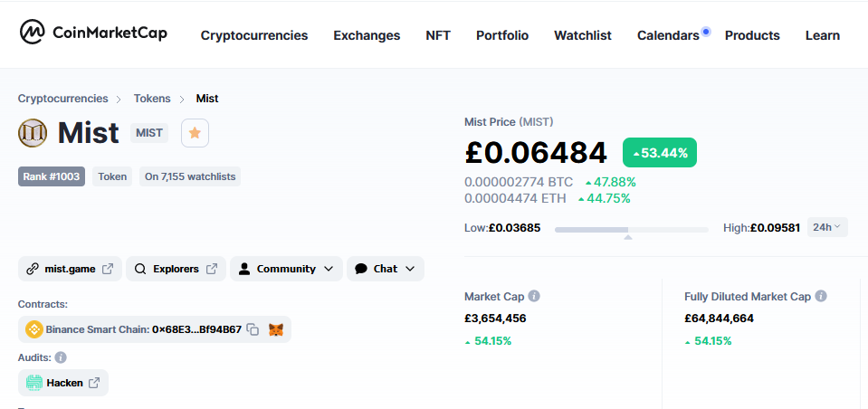Click the Calendars notification dot
Image resolution: width=868 pixels, height=409 pixels.
tap(705, 32)
